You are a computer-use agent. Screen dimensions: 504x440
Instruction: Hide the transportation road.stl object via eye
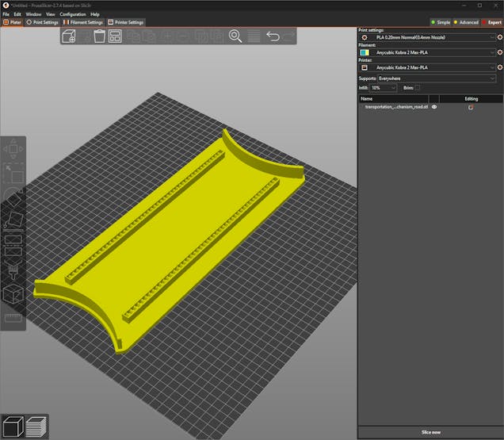(x=434, y=106)
